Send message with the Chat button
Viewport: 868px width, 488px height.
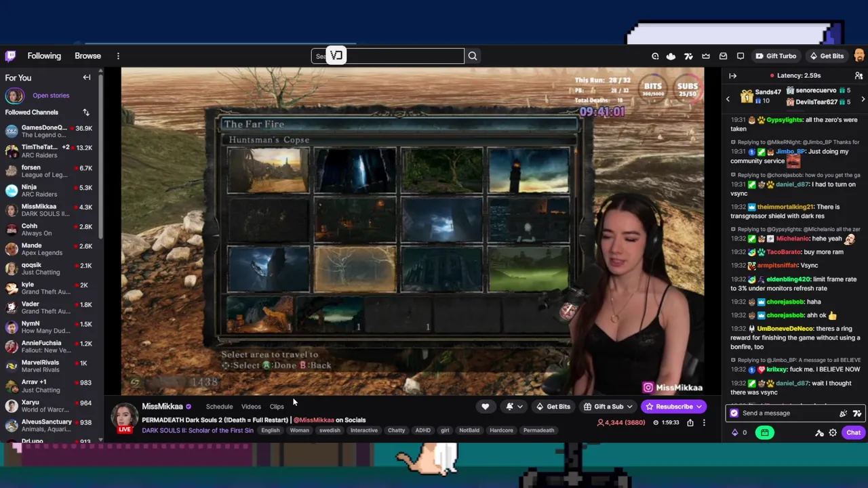coord(853,433)
